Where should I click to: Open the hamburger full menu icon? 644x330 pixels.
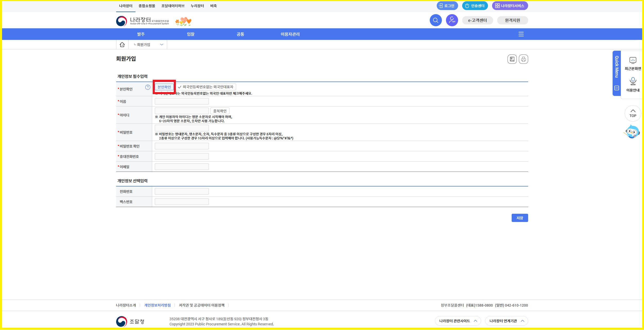[x=521, y=34]
